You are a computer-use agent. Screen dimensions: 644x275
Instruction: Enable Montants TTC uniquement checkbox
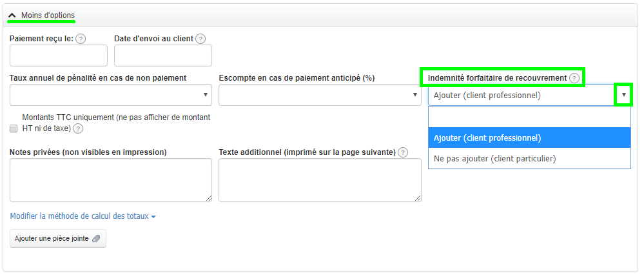[x=14, y=128]
